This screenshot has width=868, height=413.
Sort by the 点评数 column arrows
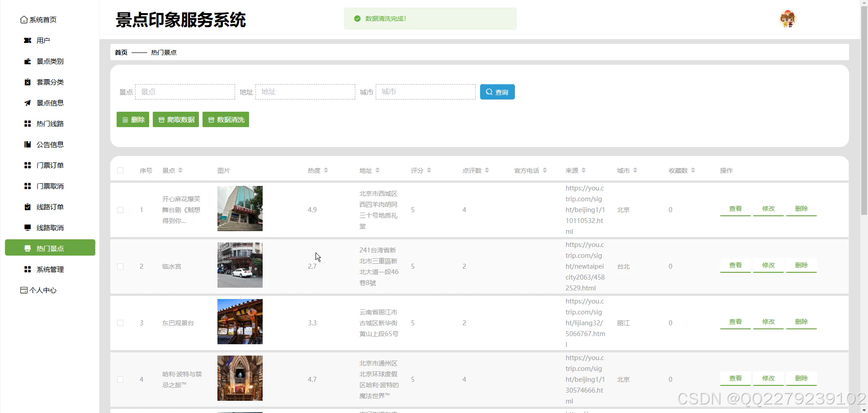[487, 171]
